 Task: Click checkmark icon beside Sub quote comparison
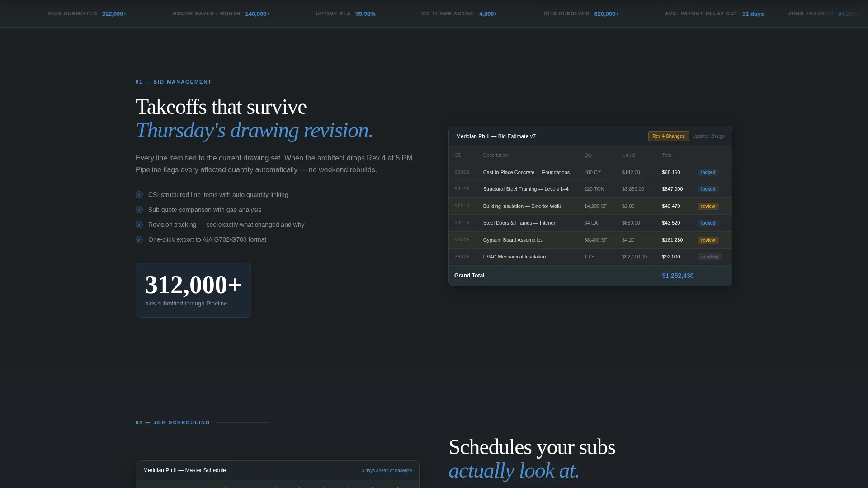(139, 210)
